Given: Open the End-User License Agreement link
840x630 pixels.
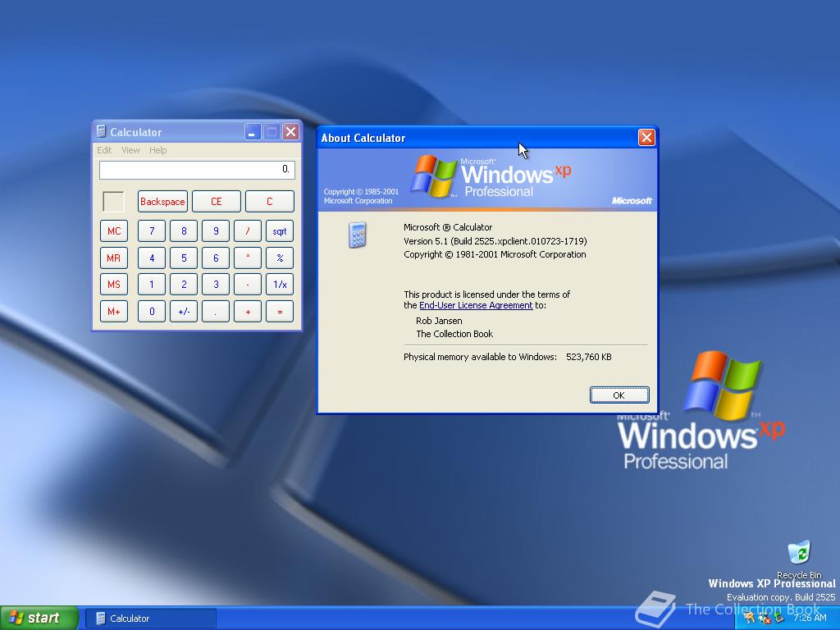Looking at the screenshot, I should pos(476,305).
